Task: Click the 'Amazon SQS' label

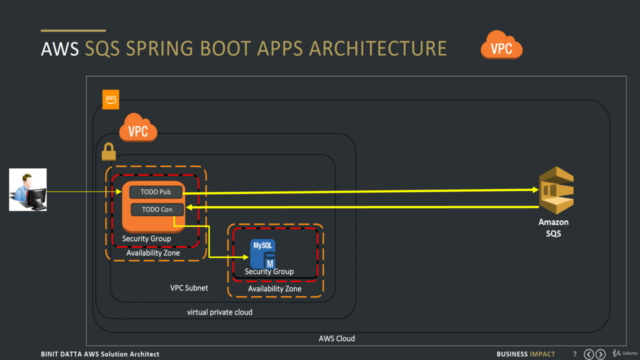Action: tap(553, 228)
